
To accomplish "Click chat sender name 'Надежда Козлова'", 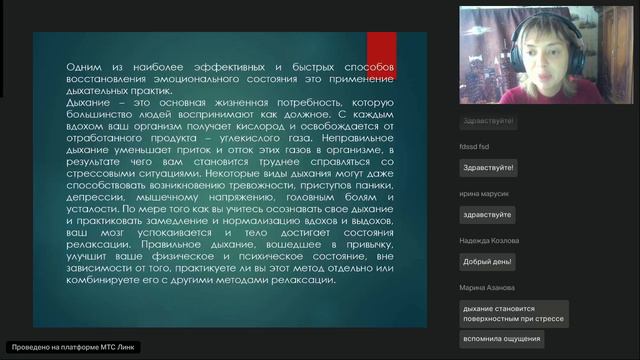I will [489, 241].
